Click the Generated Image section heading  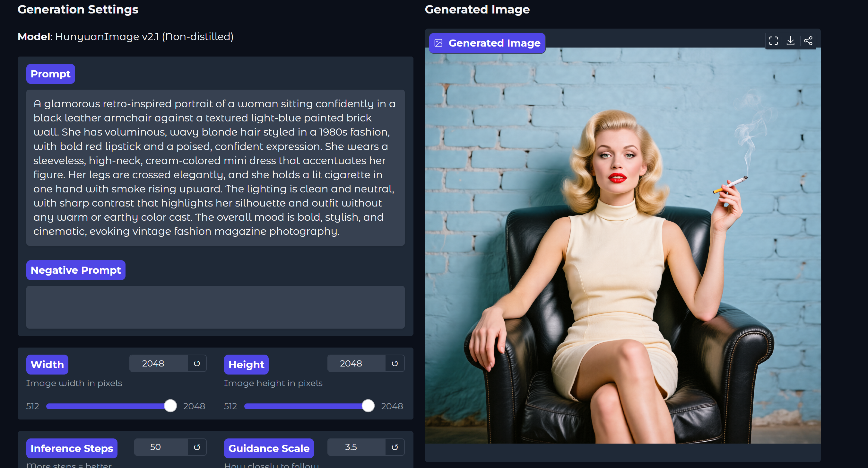coord(477,9)
